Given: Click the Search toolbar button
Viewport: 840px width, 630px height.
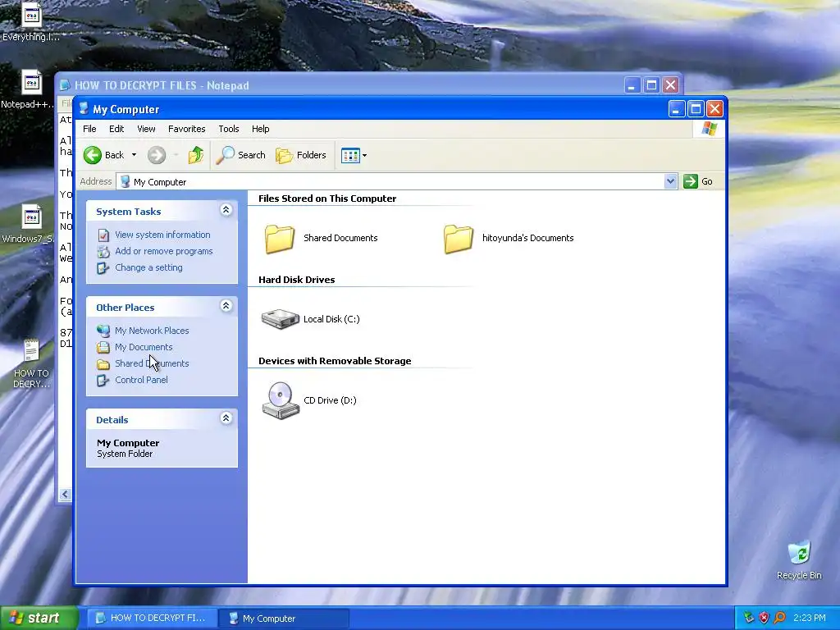Looking at the screenshot, I should 241,155.
